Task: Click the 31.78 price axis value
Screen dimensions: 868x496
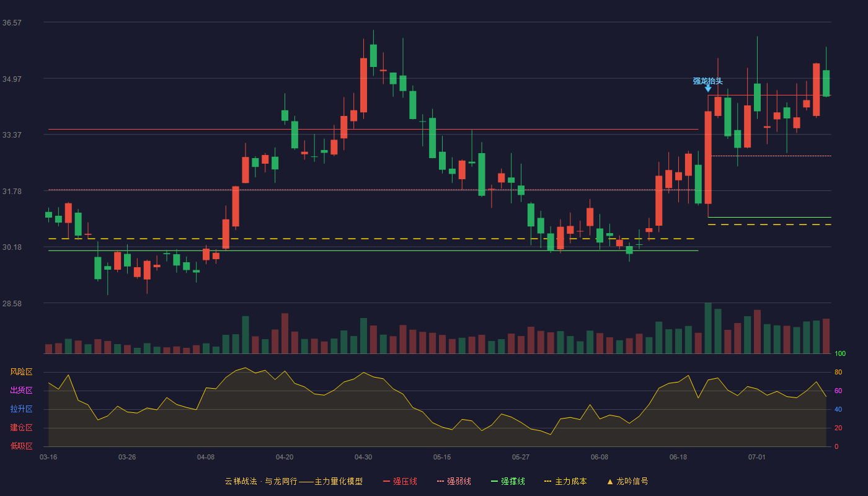Action: pos(12,191)
